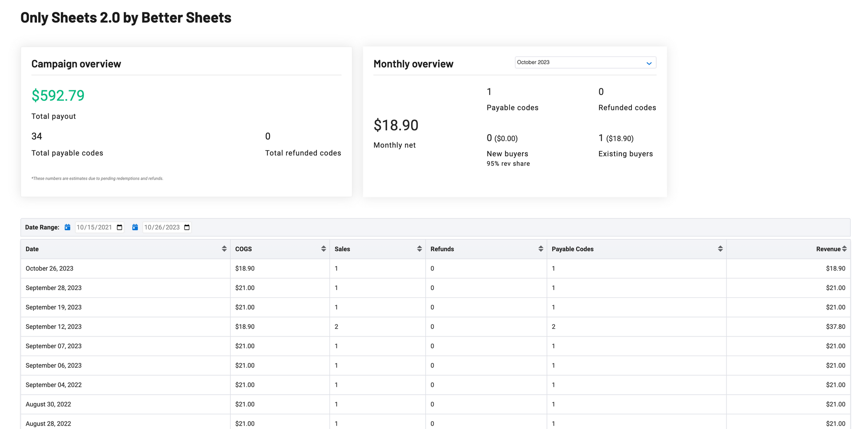This screenshot has height=429, width=868.
Task: Sort table by Refunds column arrows
Action: click(x=540, y=249)
